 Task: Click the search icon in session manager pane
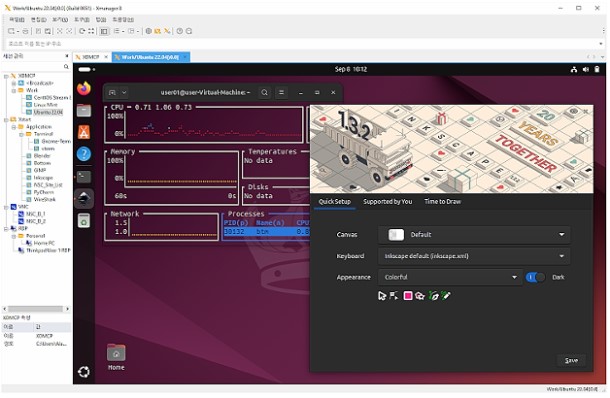tap(66, 67)
